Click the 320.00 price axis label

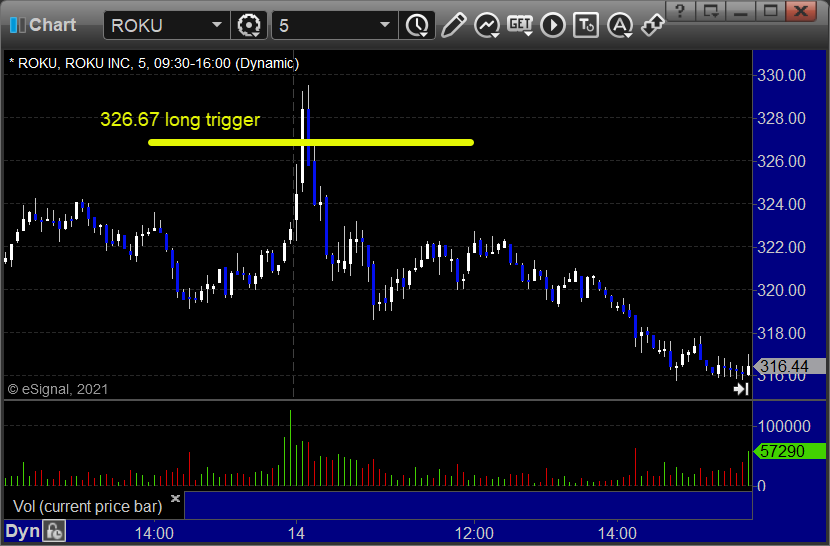tap(781, 290)
